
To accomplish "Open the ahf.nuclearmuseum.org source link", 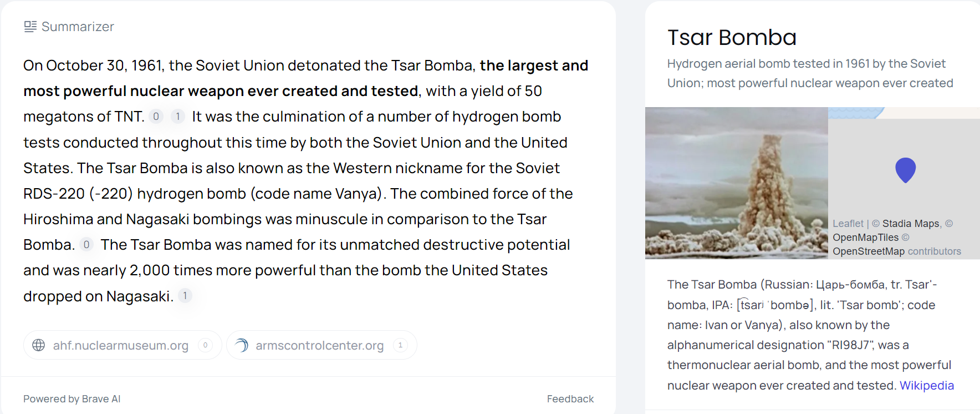I will [121, 345].
